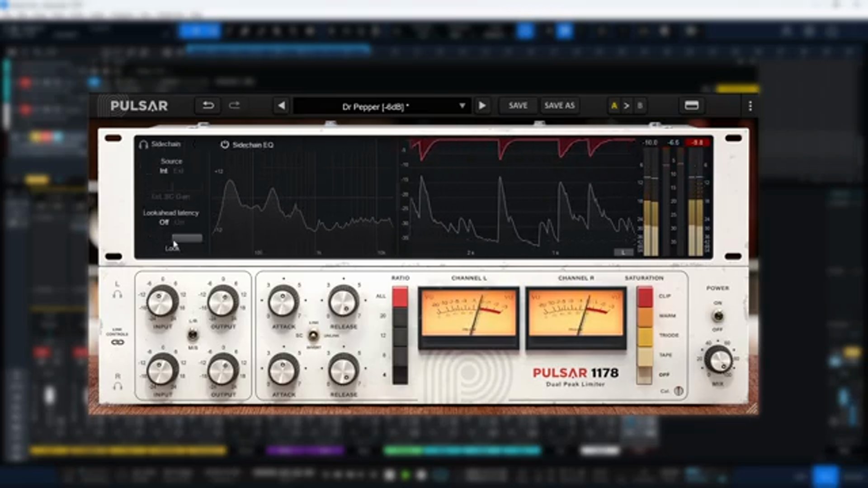Open the Dr Pepper preset dropdown

tap(382, 107)
